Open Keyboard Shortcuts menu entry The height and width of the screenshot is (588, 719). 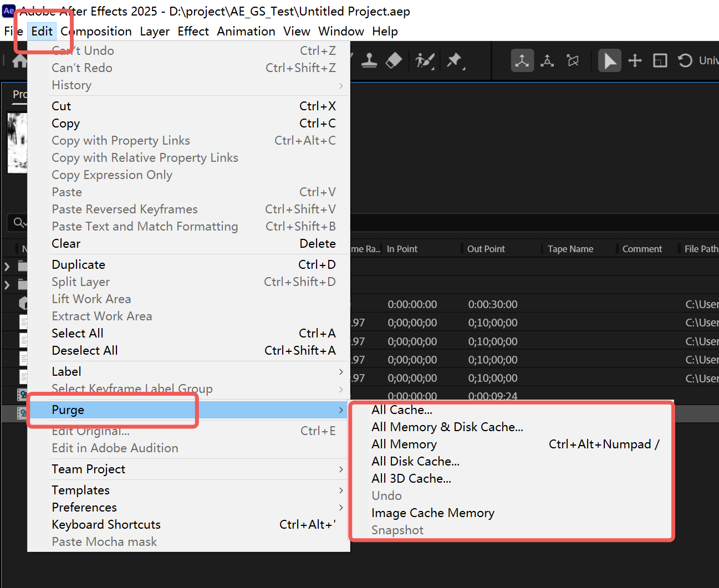[x=188, y=524]
